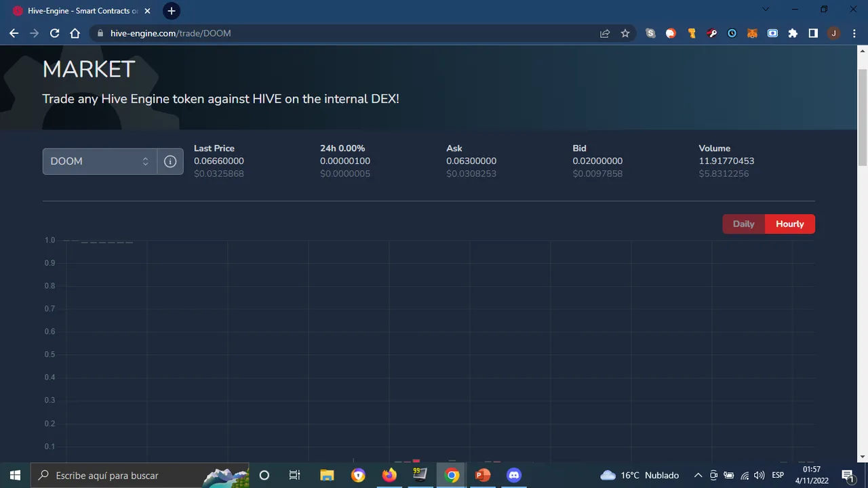Open Cortana circle on taskbar

(x=264, y=475)
